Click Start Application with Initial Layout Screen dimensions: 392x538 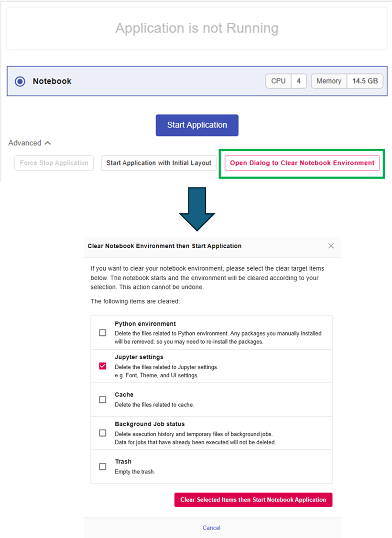tap(159, 163)
